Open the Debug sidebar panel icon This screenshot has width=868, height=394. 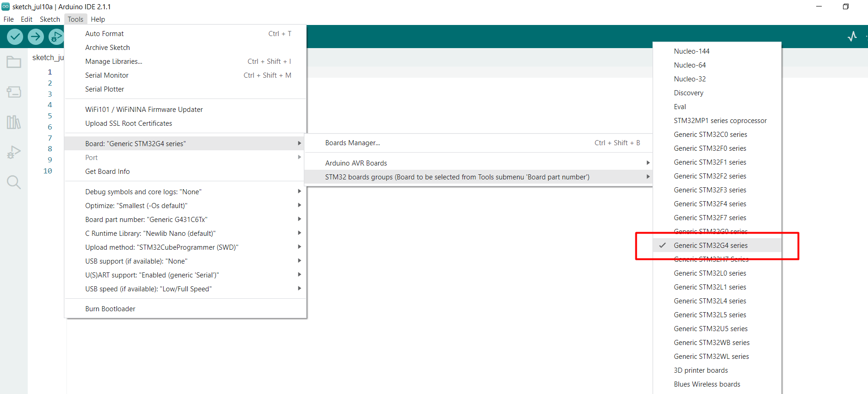[14, 152]
